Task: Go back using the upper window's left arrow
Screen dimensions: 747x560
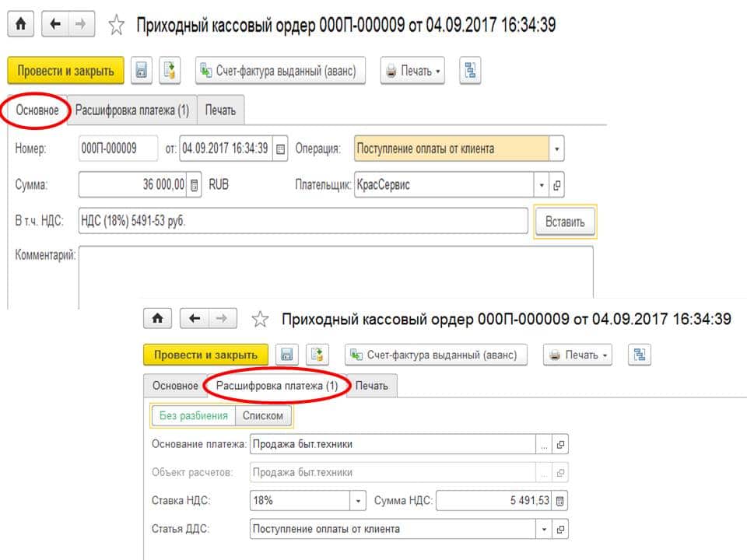Action: [55, 24]
